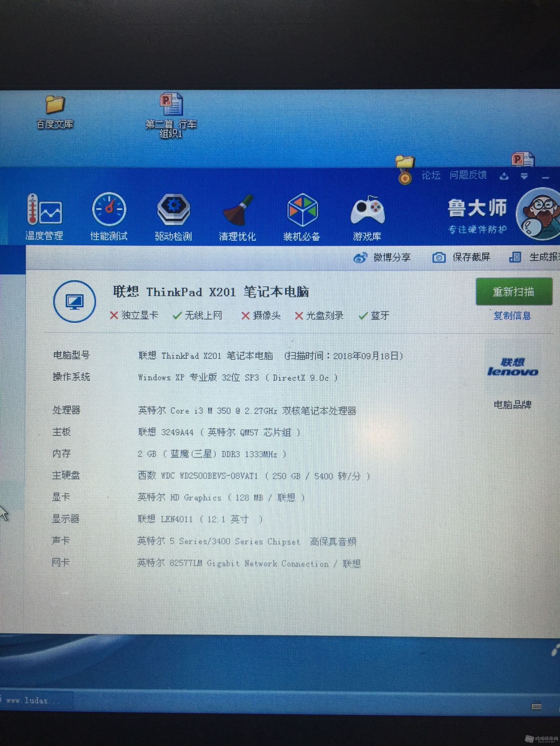560x746 pixels.
Task: Click the keyboard icon in system tray
Action: [536, 706]
